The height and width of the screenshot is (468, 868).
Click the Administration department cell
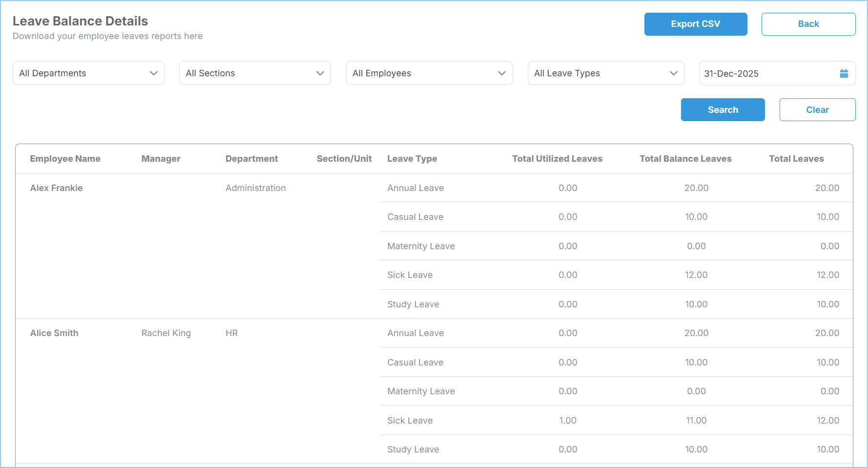tap(256, 188)
